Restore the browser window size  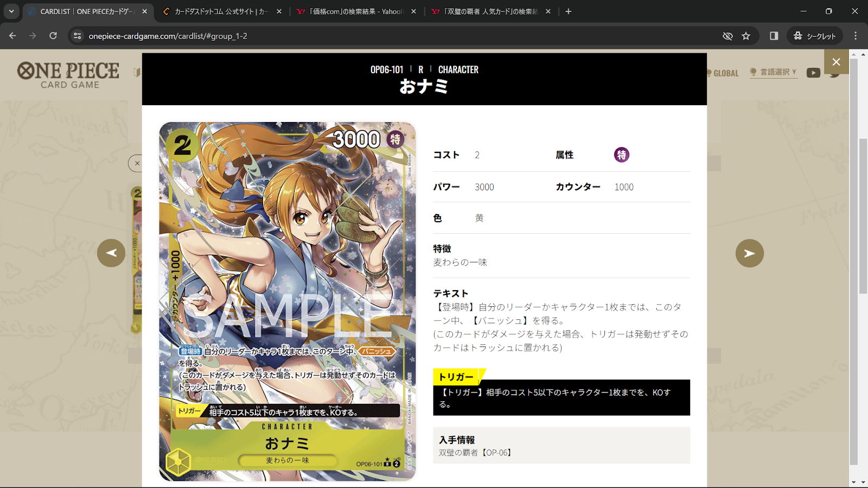click(829, 11)
